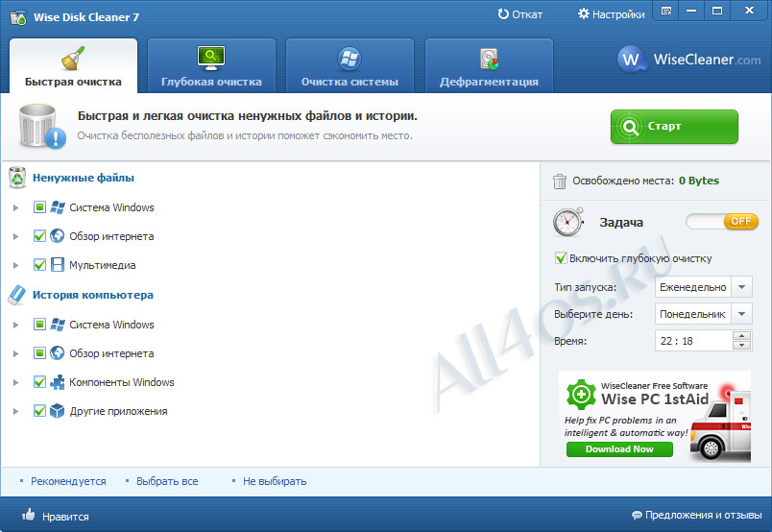Click the 0 Bytes freed-space value
Viewport: 772px width, 532px height.
[x=699, y=181]
